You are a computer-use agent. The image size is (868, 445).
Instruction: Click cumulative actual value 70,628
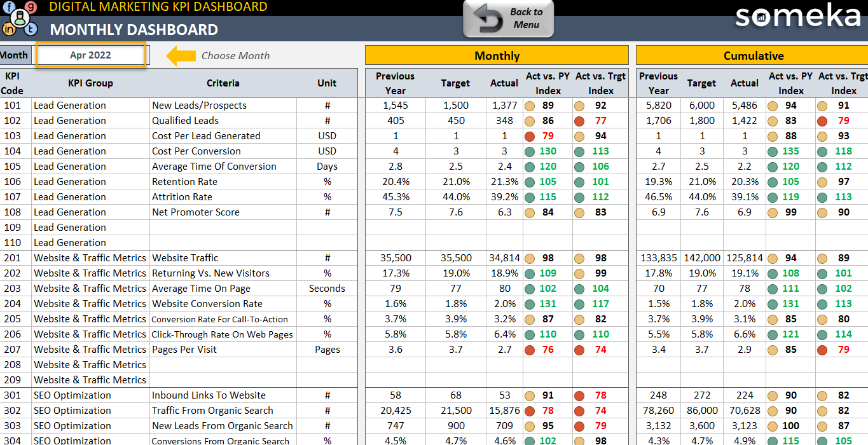point(745,411)
